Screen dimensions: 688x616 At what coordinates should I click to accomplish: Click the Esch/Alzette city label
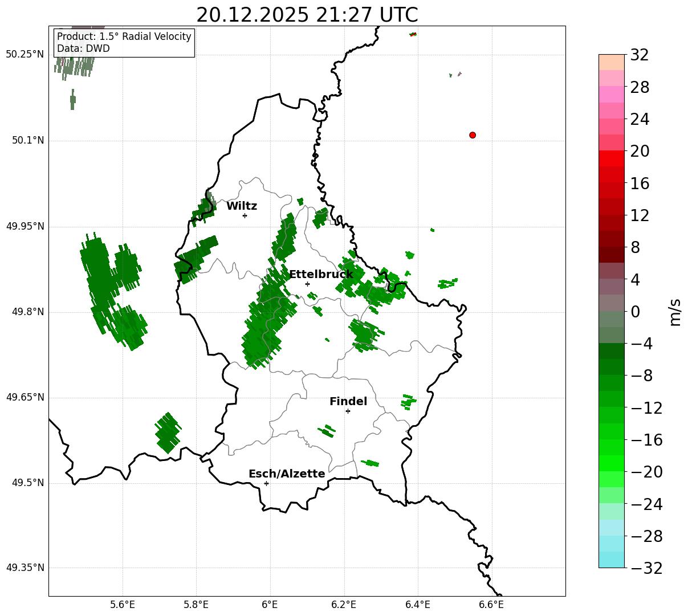(287, 474)
